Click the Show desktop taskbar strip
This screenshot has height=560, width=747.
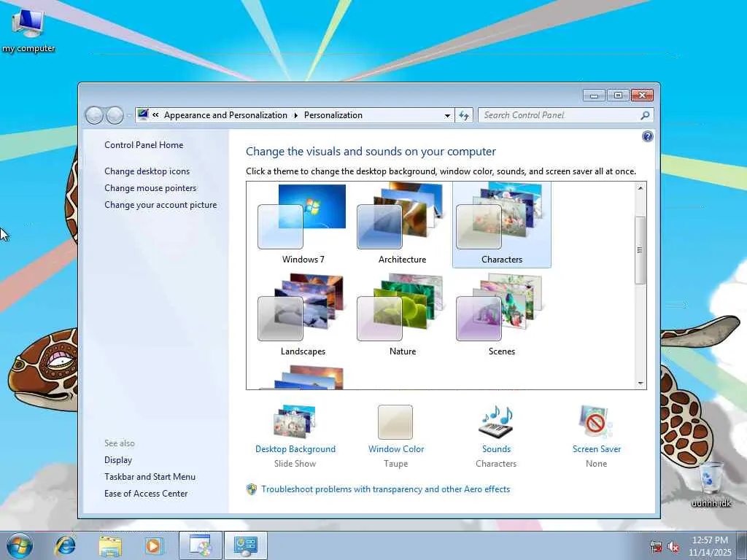click(742, 545)
